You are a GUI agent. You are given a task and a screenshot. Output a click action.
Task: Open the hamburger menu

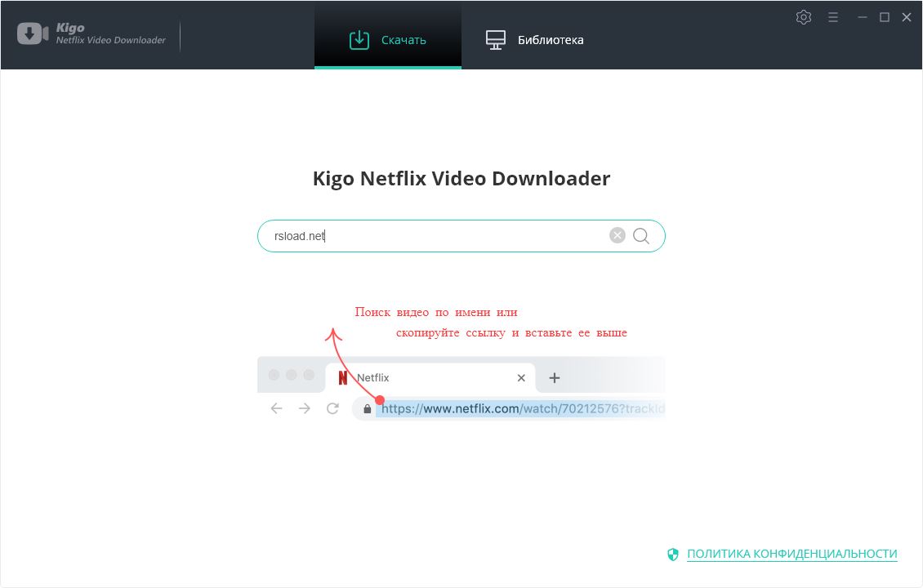coord(832,16)
